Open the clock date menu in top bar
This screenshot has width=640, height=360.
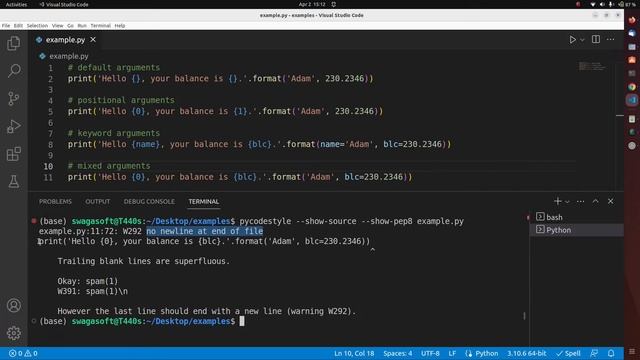(312, 4)
